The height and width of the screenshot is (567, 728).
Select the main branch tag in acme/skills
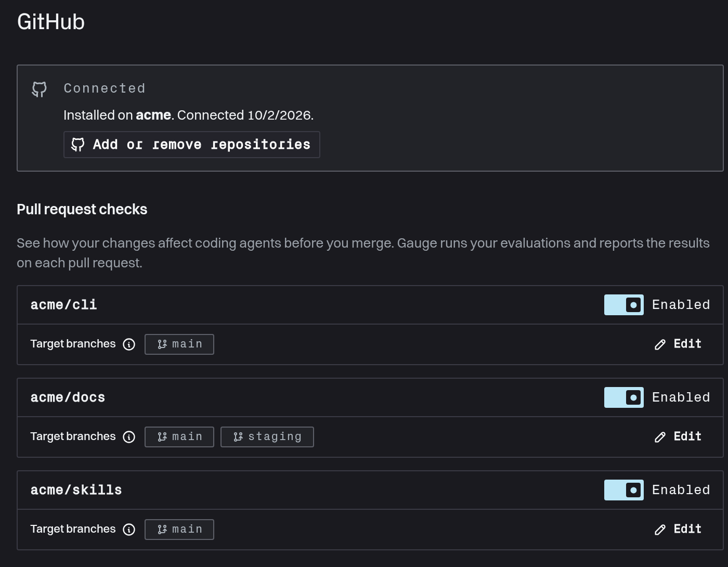pyautogui.click(x=179, y=530)
